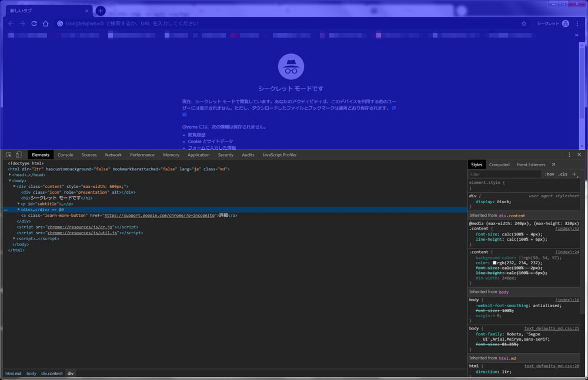Screen dimensions: 588x380
Task: Click the color rgb(232, 234, 237) swatch
Action: pos(495,263)
